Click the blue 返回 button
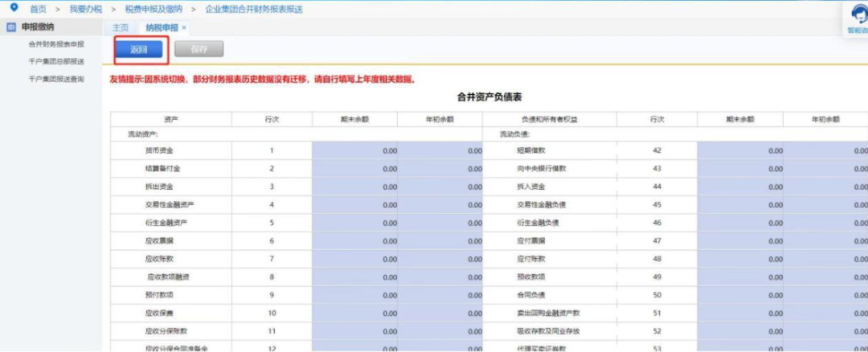 tap(140, 49)
